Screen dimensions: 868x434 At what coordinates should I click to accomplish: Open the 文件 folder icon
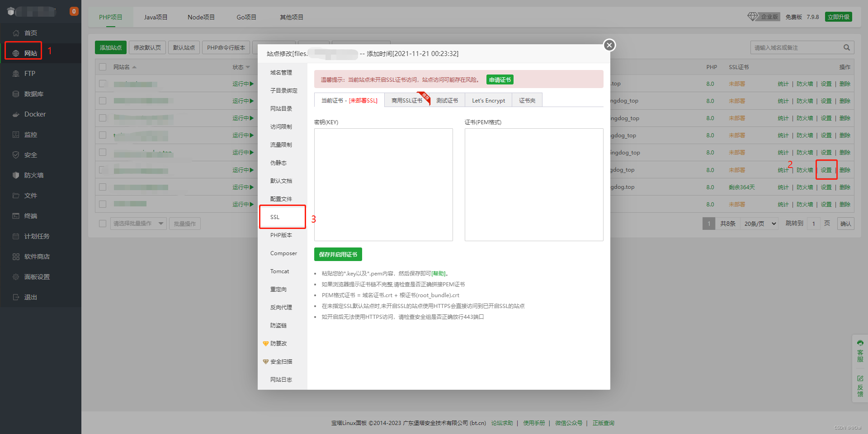[16, 196]
